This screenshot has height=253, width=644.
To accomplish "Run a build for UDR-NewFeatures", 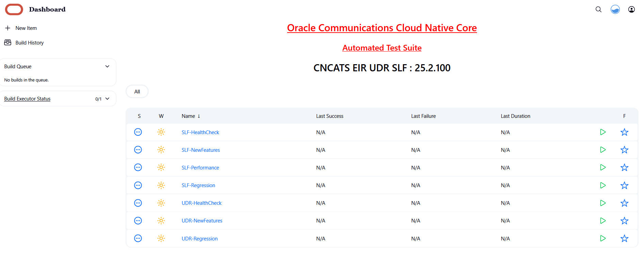I will click(603, 221).
